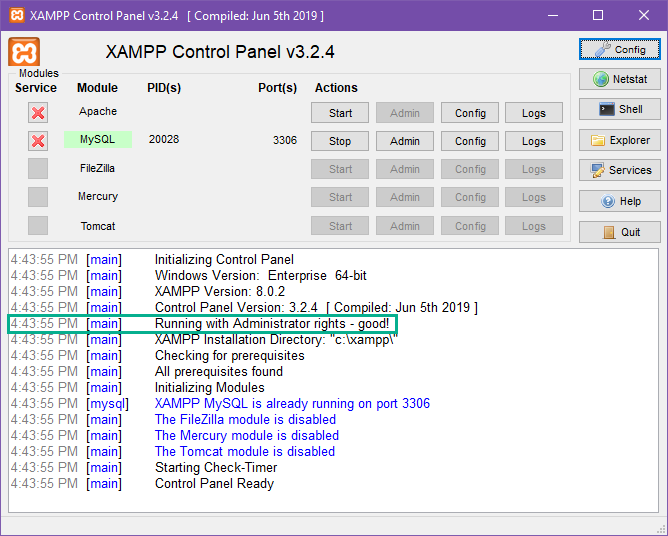668x536 pixels.
Task: Click log line showing XAMPP Installation Directory
Action: [x=276, y=340]
